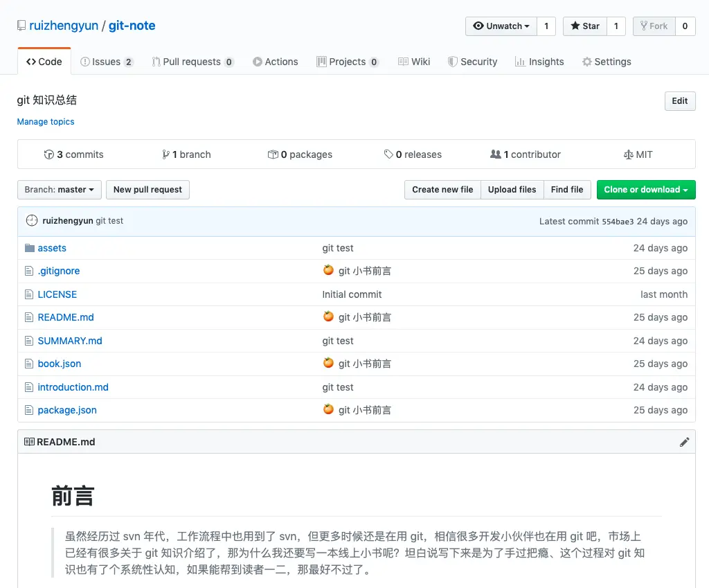
Task: Open the .gitignore file
Action: click(59, 271)
